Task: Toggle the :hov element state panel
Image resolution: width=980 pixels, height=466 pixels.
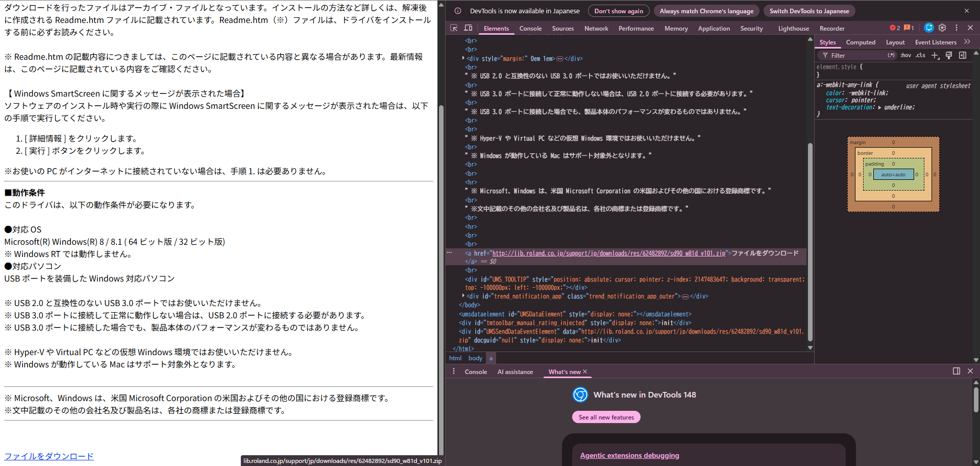Action: [x=906, y=55]
